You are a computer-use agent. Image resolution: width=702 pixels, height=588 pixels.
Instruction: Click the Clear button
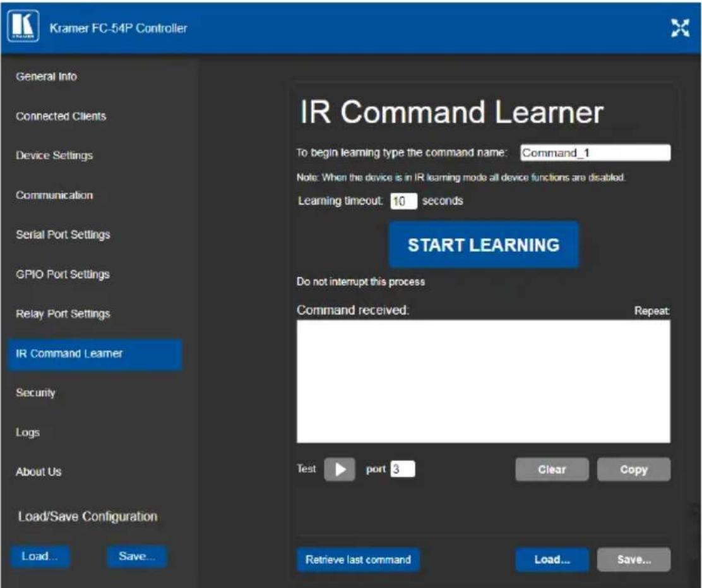(552, 469)
